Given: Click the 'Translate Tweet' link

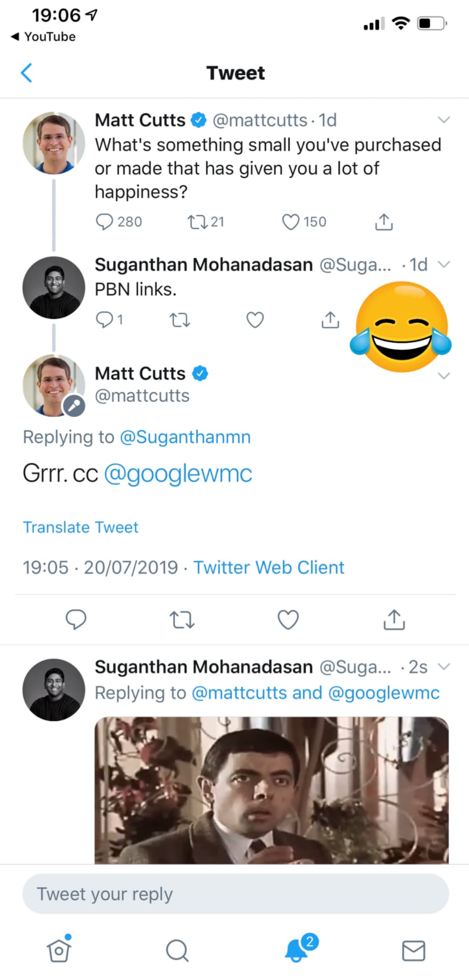Looking at the screenshot, I should pyautogui.click(x=81, y=527).
